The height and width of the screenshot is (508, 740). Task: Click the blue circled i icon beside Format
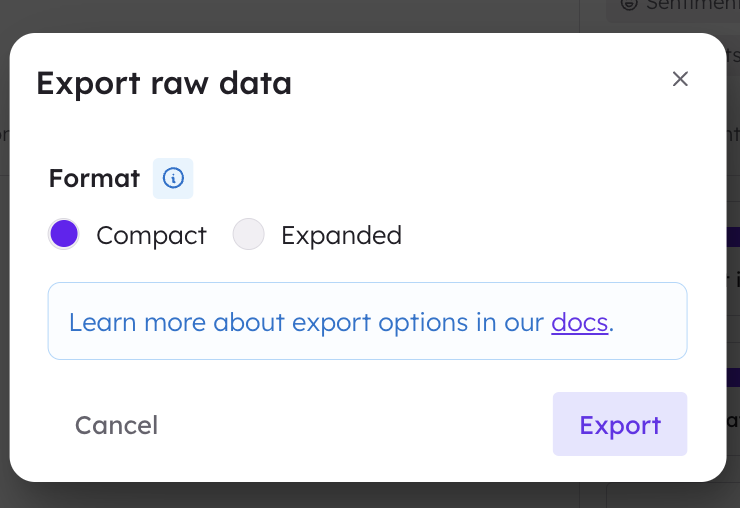pyautogui.click(x=173, y=178)
